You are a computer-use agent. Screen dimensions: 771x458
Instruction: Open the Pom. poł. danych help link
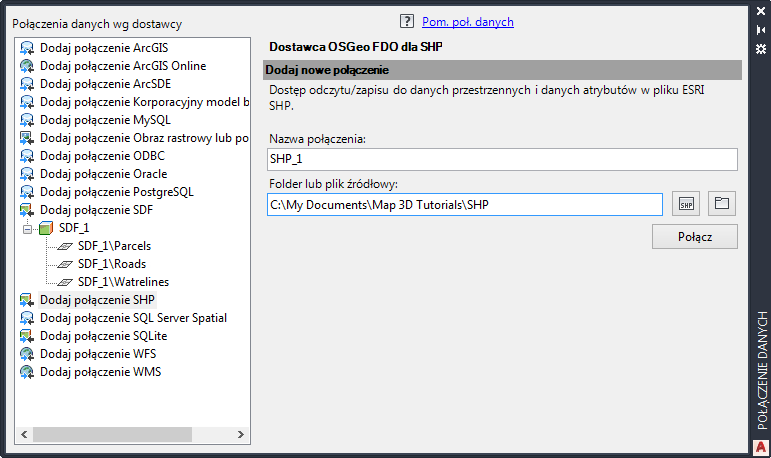tap(467, 20)
